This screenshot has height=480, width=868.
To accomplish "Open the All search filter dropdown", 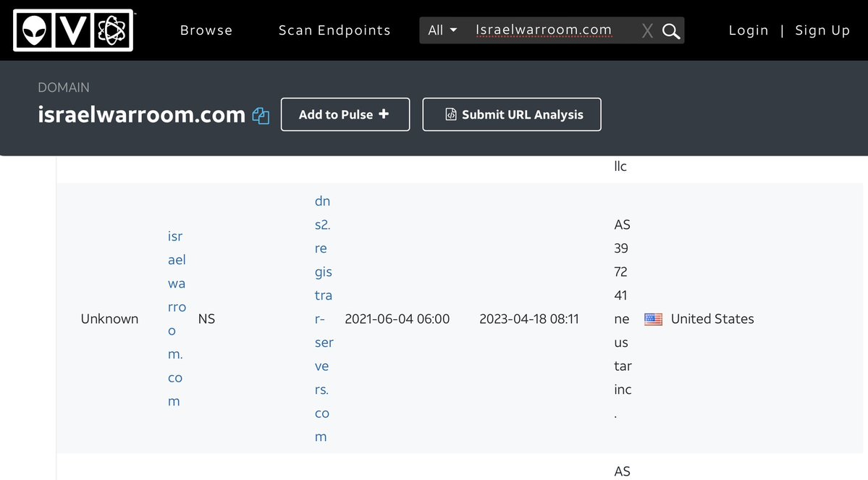I will [442, 30].
